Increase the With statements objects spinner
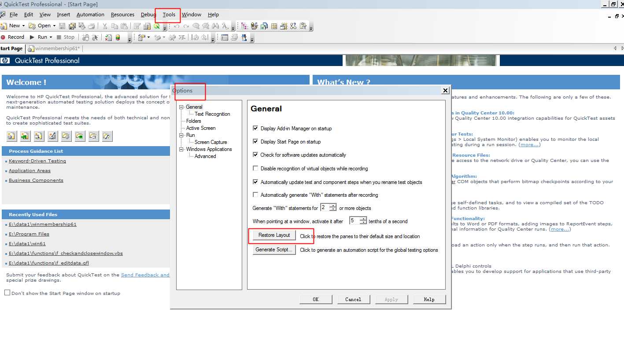This screenshot has height=364, width=624. [333, 206]
